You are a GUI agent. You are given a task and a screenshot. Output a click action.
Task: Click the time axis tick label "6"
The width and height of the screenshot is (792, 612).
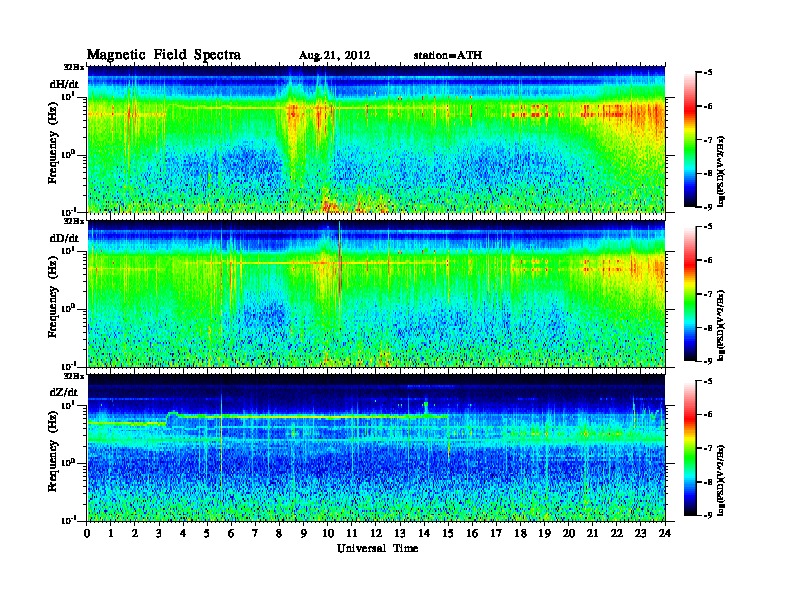231,534
